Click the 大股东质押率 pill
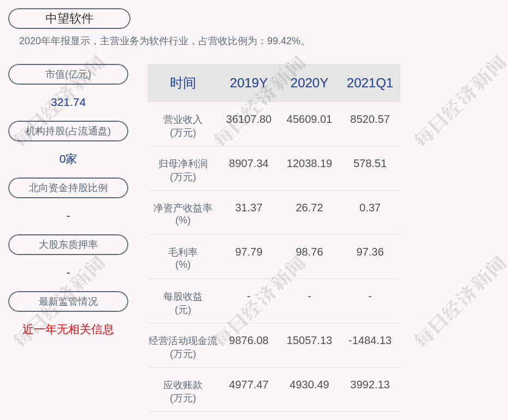 pyautogui.click(x=68, y=245)
